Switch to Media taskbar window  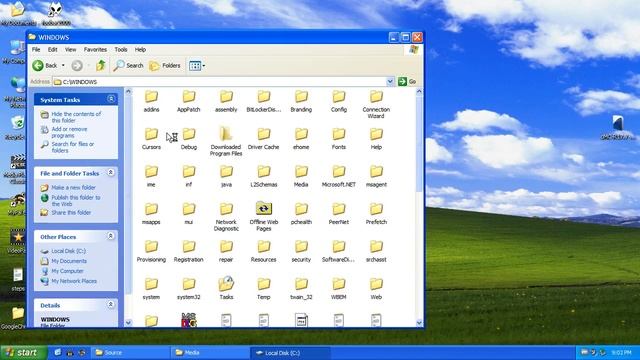click(209, 353)
